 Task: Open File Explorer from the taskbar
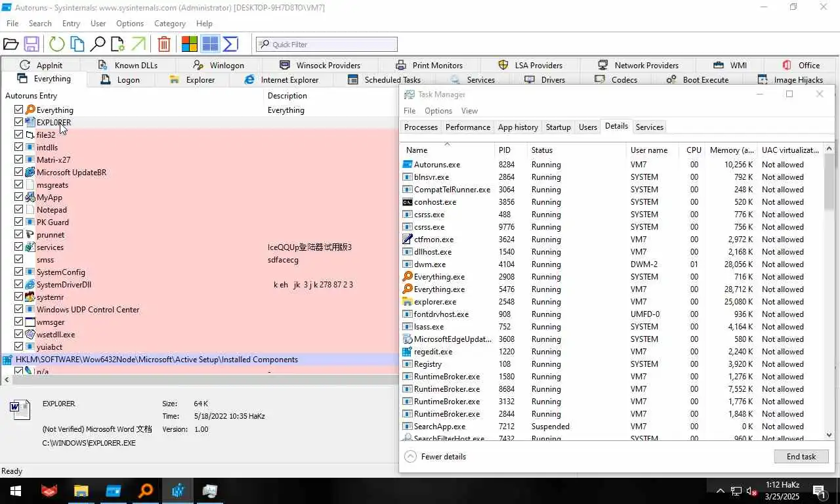click(x=81, y=491)
